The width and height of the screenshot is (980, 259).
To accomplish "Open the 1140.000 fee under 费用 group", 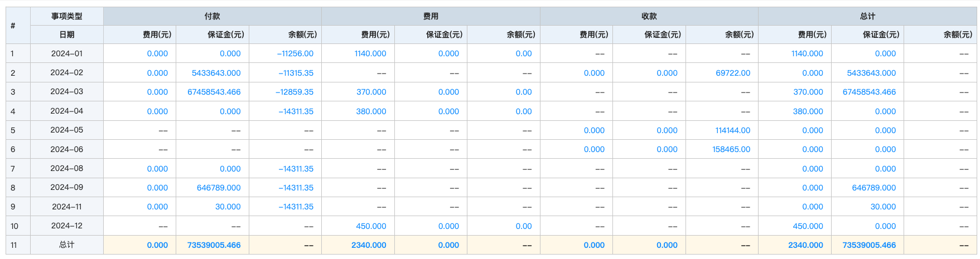I will (370, 53).
